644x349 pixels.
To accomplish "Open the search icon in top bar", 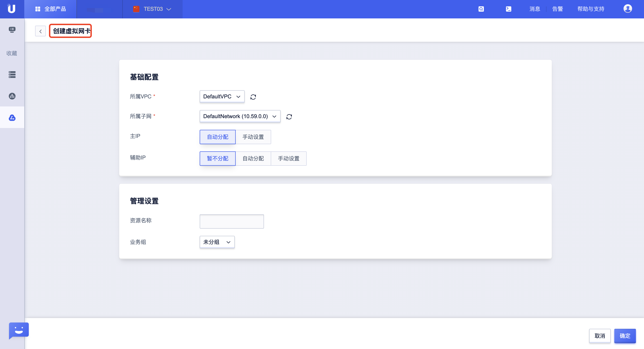I will (481, 9).
